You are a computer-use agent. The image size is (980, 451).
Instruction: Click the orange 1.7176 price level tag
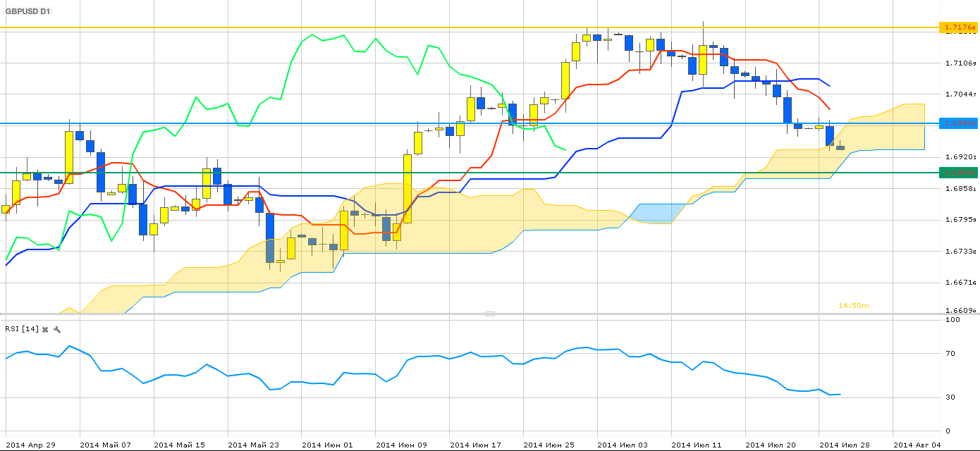tap(957, 27)
